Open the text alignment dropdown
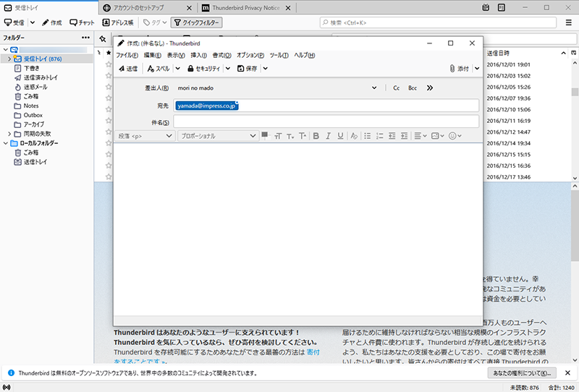579x392 pixels. click(420, 136)
